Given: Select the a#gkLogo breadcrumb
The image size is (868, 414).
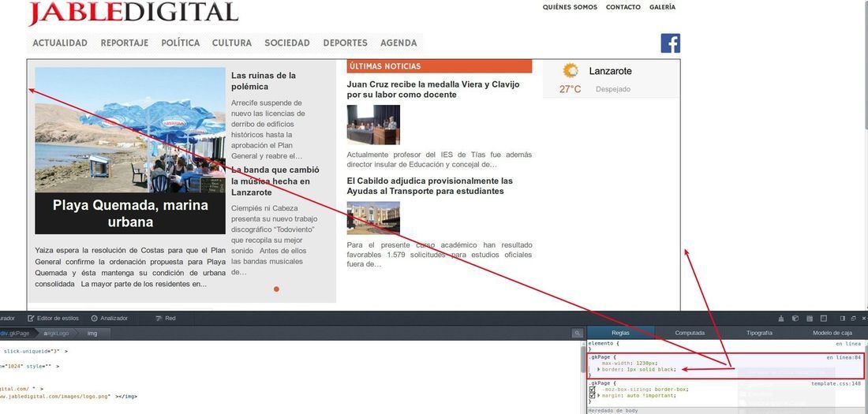Looking at the screenshot, I should pyautogui.click(x=56, y=334).
